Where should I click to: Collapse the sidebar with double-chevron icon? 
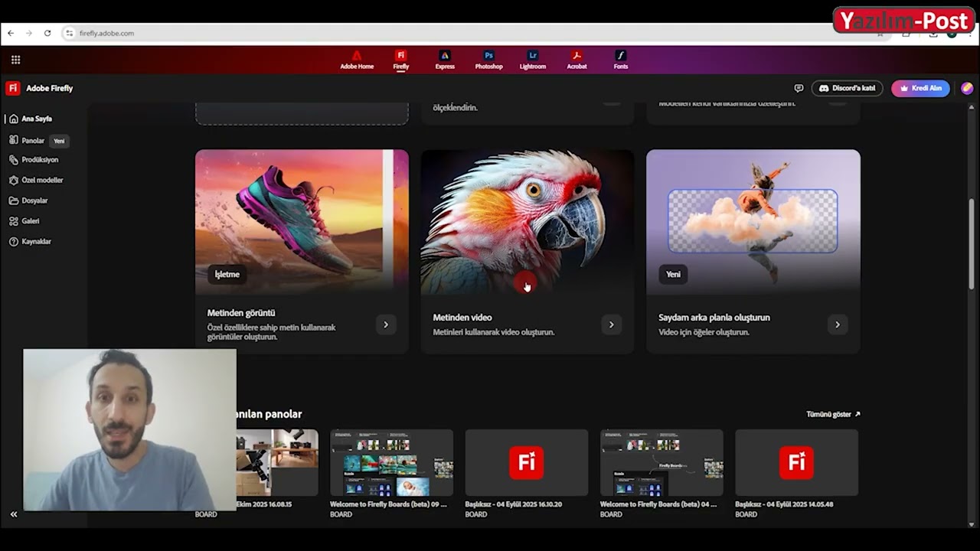[14, 514]
